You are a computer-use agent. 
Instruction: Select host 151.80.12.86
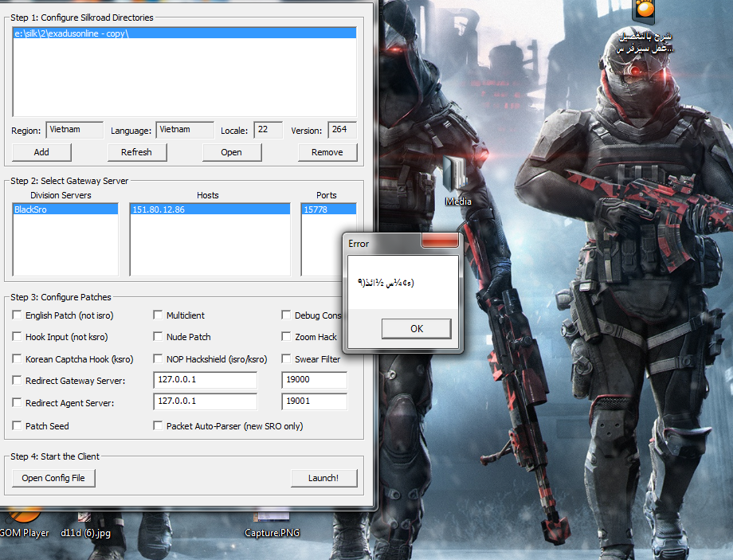point(210,210)
